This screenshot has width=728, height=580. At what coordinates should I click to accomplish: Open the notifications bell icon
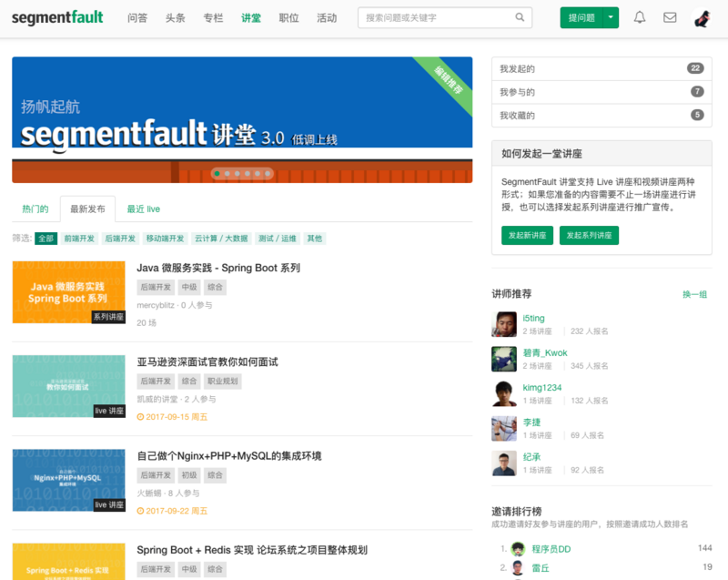point(640,17)
